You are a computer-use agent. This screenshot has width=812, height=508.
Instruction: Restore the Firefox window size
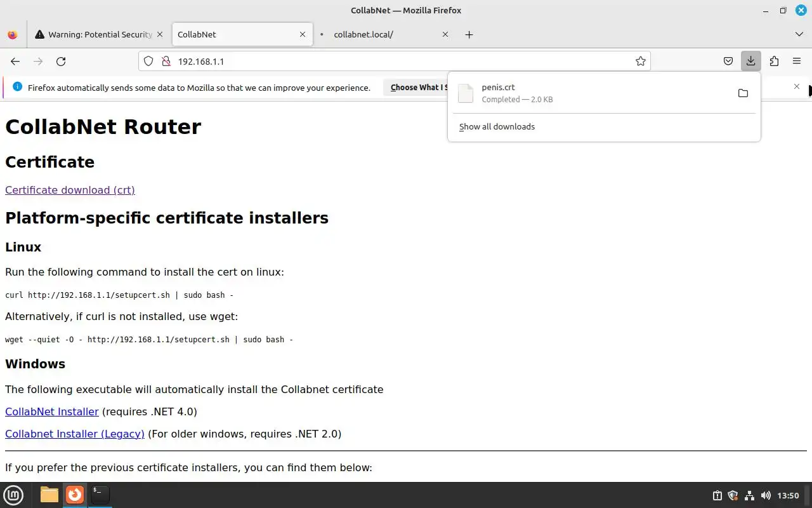783,10
